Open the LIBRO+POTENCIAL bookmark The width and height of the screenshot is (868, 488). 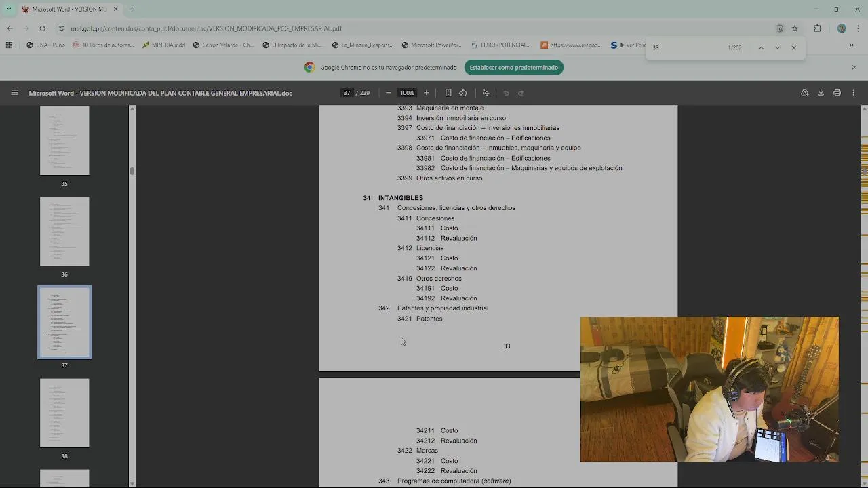(500, 45)
